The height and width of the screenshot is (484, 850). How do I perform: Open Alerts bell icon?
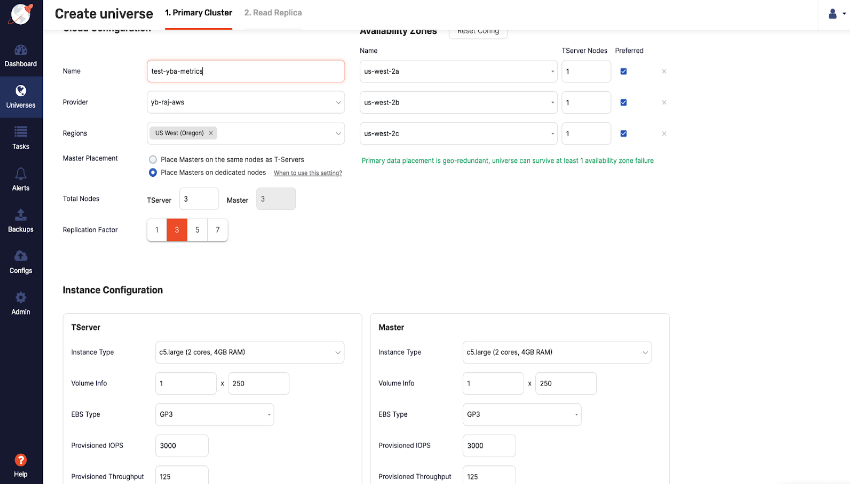[x=21, y=174]
